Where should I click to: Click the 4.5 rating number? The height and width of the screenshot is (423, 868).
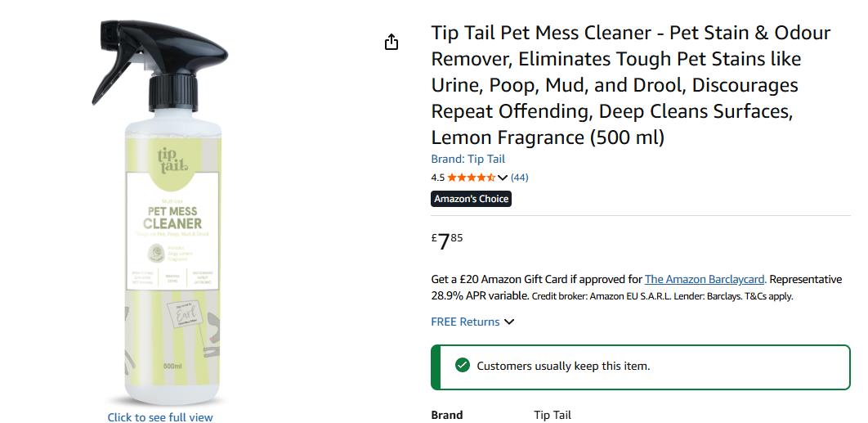(437, 178)
